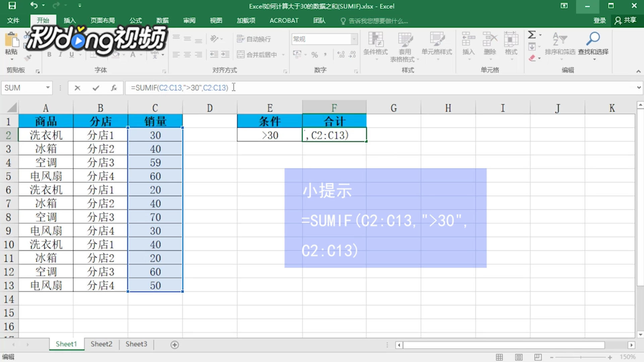
Task: Click percent style icon
Action: 314,55
